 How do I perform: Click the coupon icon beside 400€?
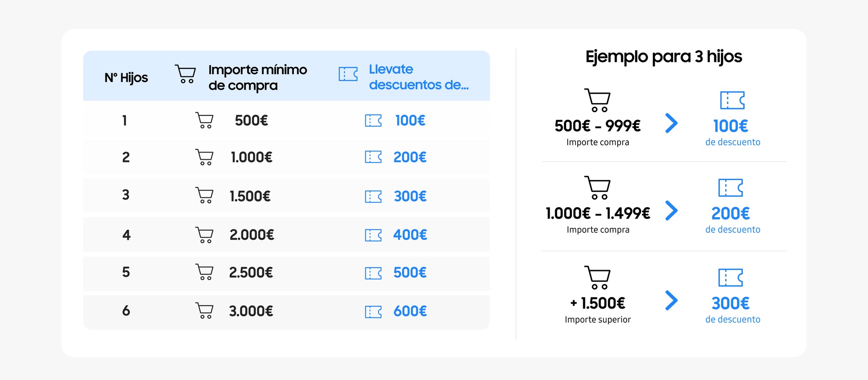pos(373,235)
